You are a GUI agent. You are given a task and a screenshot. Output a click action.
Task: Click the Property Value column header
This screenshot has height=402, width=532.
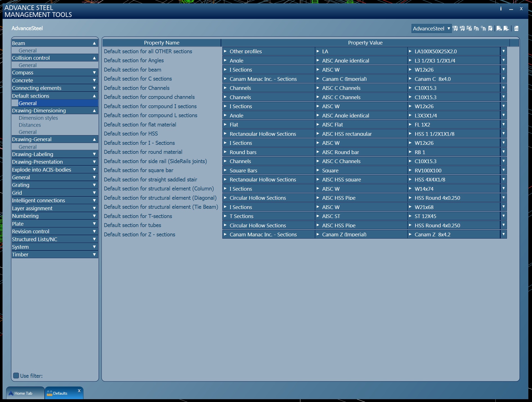click(365, 43)
